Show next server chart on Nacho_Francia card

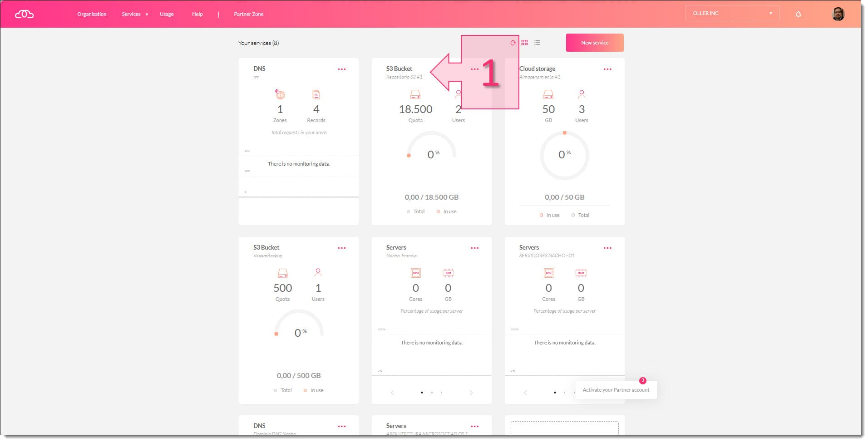point(471,393)
